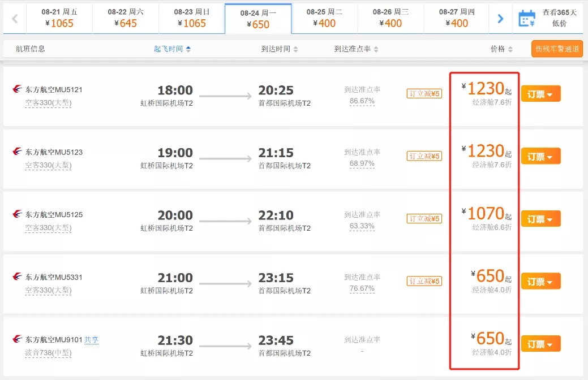This screenshot has width=588, height=380.
Task: Sort flights by price arrows
Action: click(x=510, y=49)
